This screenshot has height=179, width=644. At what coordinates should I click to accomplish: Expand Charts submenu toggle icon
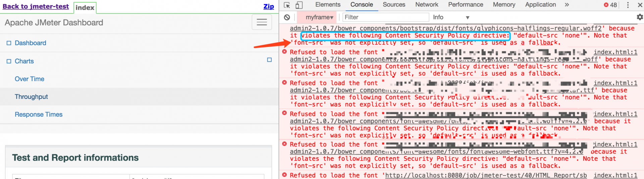coord(269,60)
